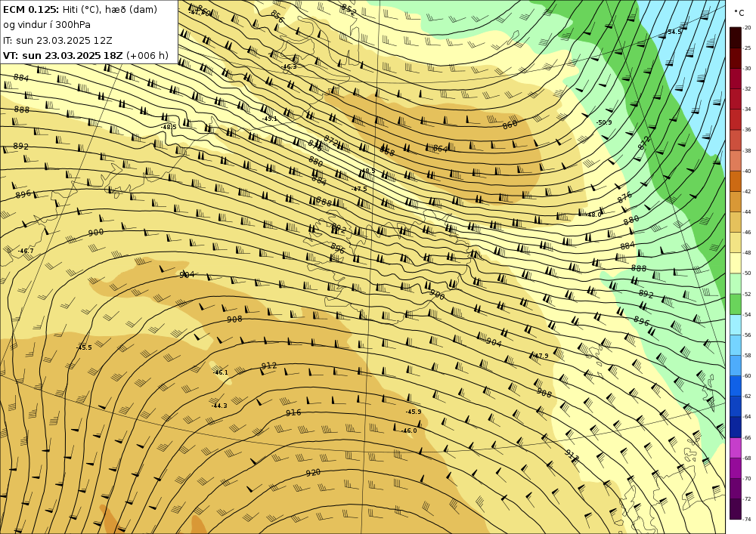
Task: Pick the magenta swatch between -66 and -68
Action: (736, 448)
